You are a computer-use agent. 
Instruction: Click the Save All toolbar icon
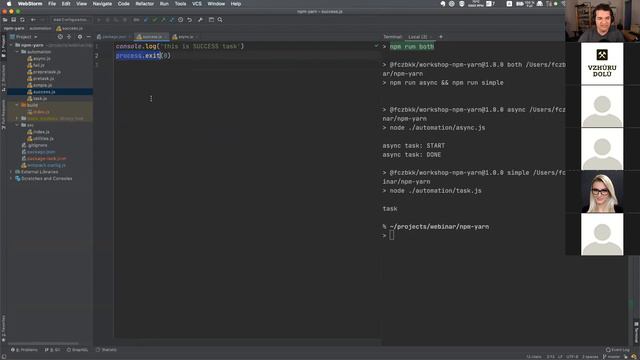coord(13,20)
